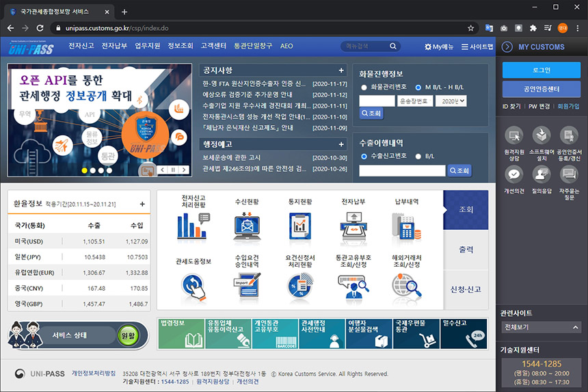This screenshot has width=588, height=392.
Task: Open 원격지원 상담 icon in sidebar
Action: click(513, 135)
